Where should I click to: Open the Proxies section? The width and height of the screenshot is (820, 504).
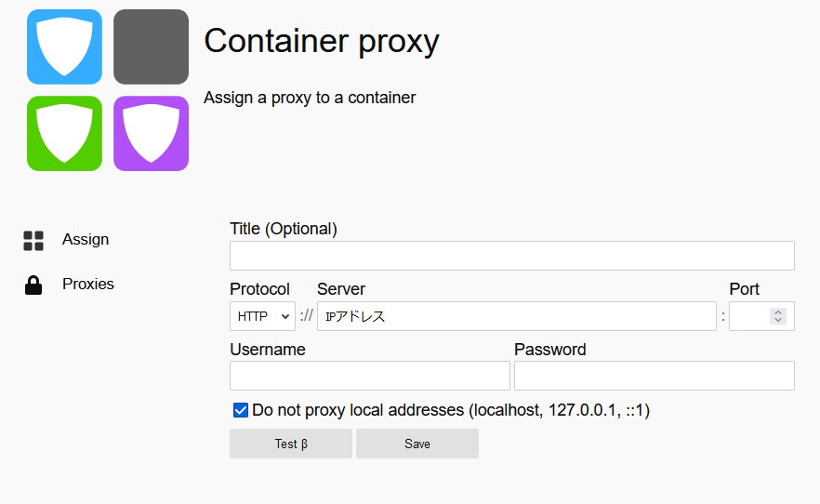87,284
